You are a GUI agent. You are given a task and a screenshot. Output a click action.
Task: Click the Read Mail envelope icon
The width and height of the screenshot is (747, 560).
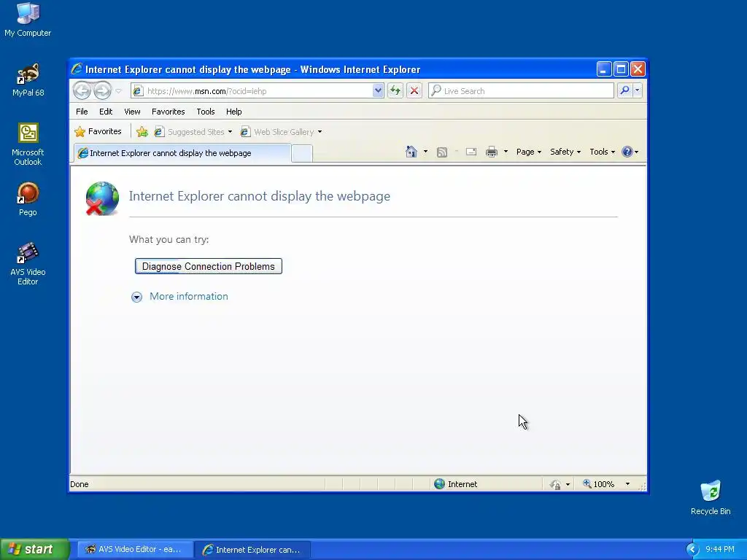pyautogui.click(x=471, y=152)
